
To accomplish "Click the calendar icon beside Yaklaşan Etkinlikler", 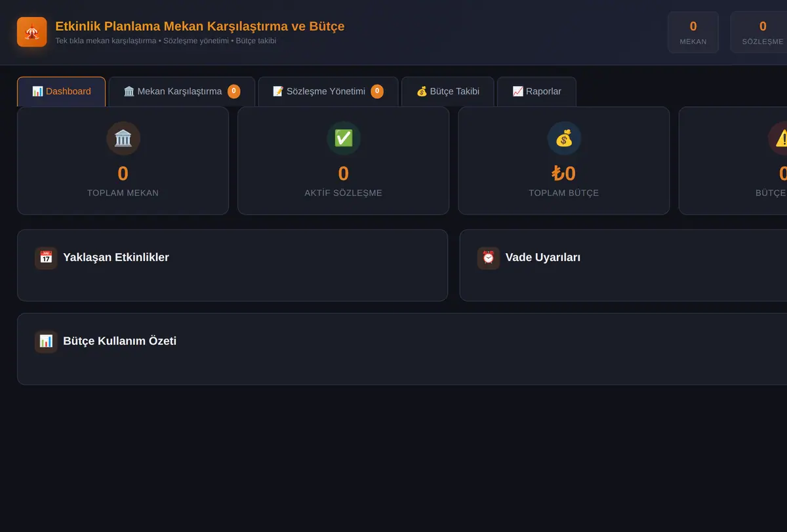I will click(46, 258).
